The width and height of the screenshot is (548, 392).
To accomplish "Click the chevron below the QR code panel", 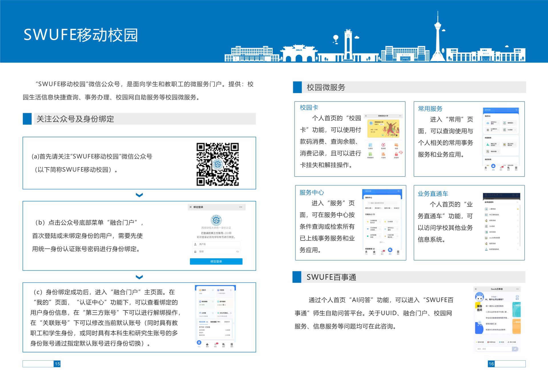I will [139, 195].
